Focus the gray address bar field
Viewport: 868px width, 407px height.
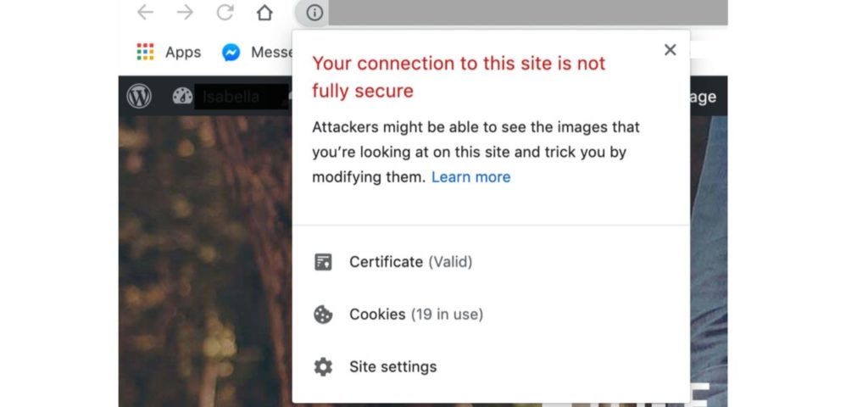[527, 12]
